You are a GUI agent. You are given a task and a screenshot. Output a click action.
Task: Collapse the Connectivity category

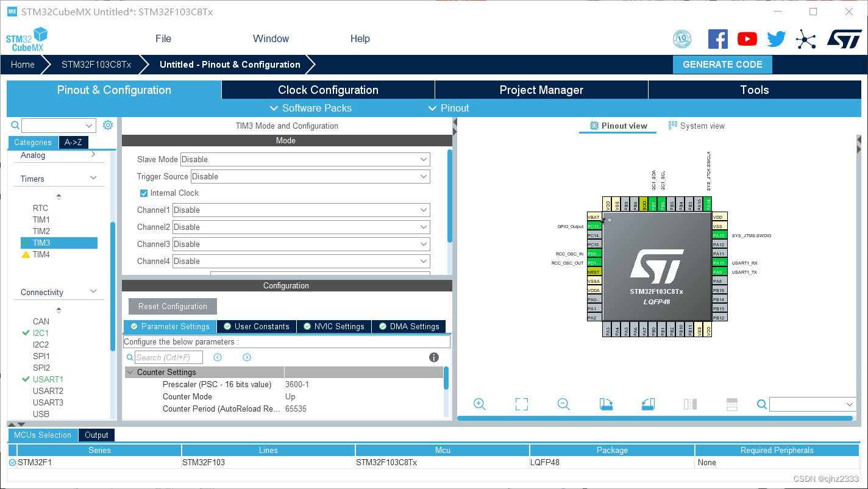pos(93,291)
